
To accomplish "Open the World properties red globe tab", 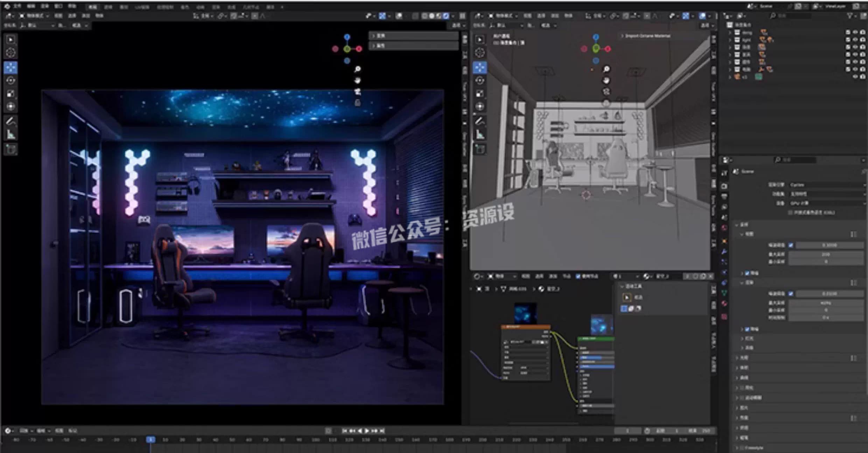I will point(724,228).
